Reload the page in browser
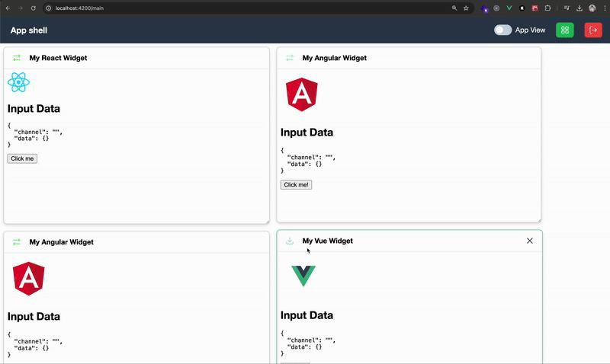The width and height of the screenshot is (610, 364). 34,8
